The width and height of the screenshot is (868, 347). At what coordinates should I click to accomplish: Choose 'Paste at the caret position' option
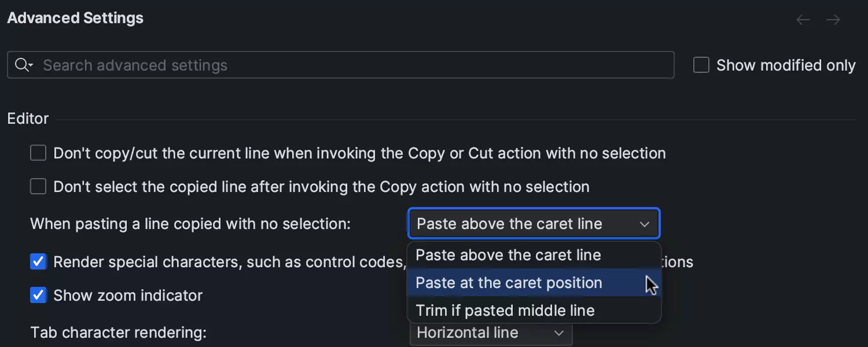[x=509, y=283]
